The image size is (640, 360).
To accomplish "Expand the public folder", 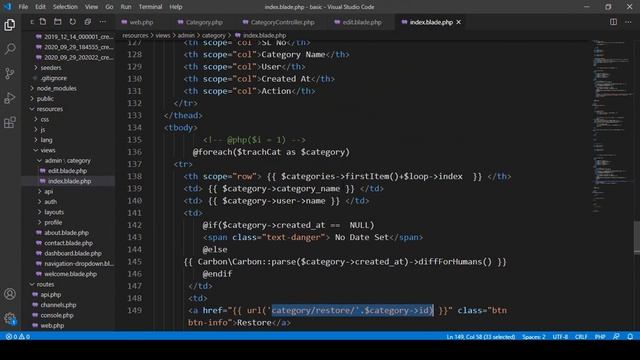I will pyautogui.click(x=45, y=99).
